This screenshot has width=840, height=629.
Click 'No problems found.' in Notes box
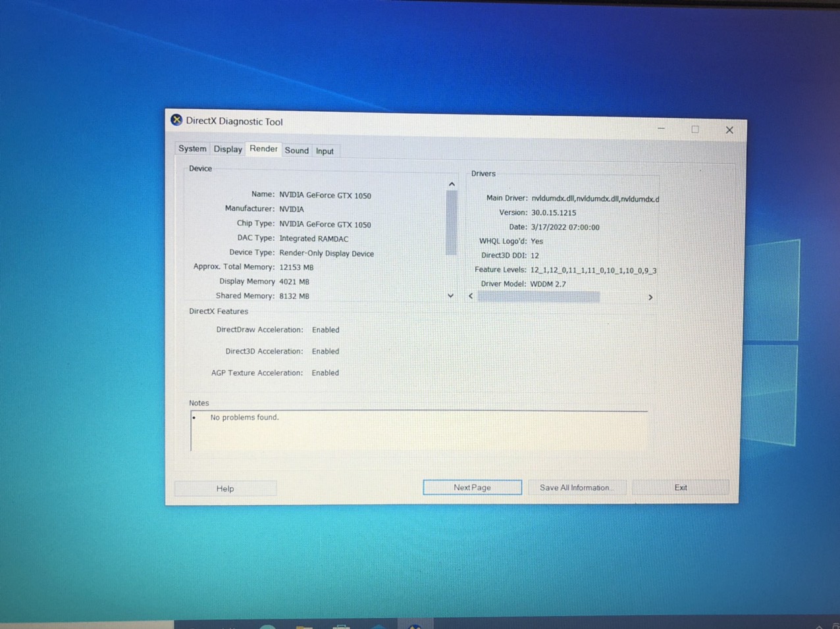tap(244, 417)
